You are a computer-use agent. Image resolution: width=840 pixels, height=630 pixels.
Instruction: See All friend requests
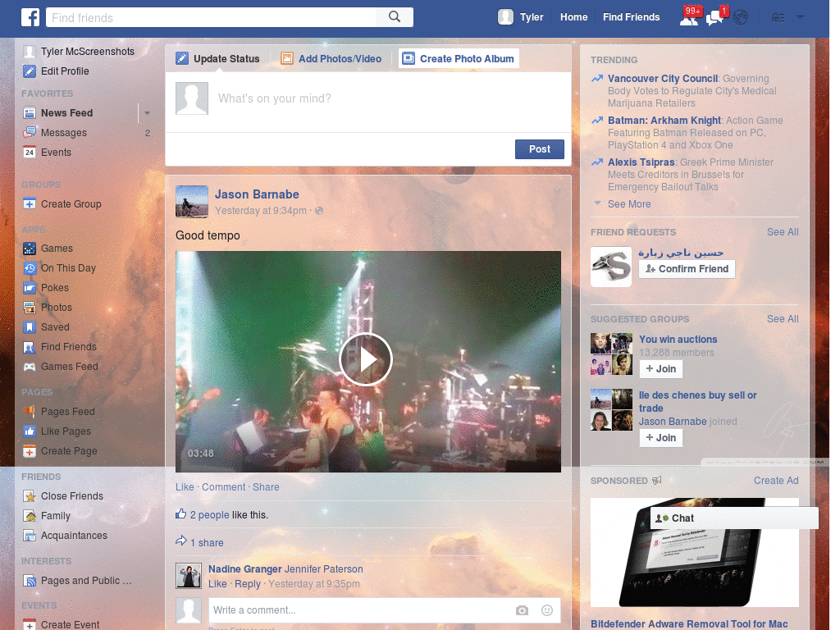pyautogui.click(x=782, y=232)
